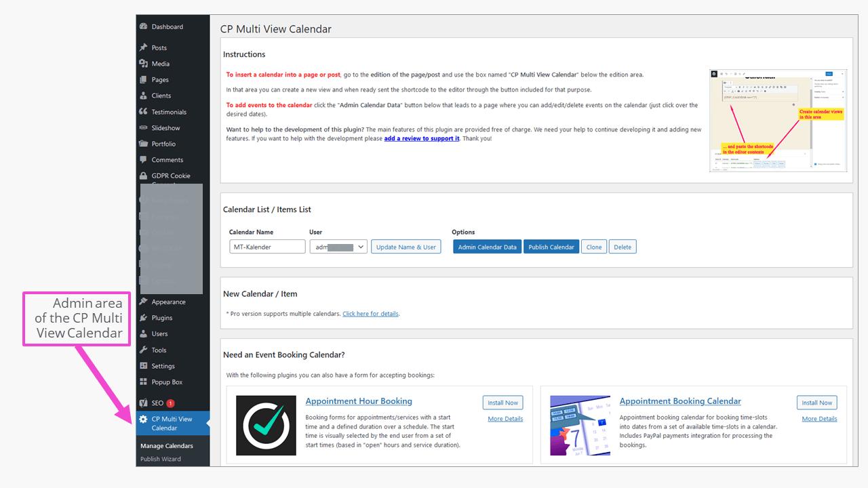Open the User selection dropdown

(338, 246)
